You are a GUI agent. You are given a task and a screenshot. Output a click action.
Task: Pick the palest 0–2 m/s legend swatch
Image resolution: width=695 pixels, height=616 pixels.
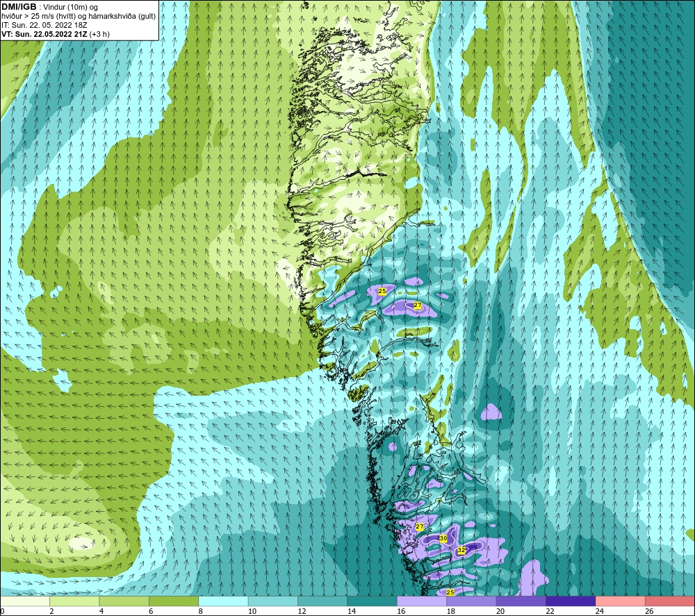[x=25, y=601]
